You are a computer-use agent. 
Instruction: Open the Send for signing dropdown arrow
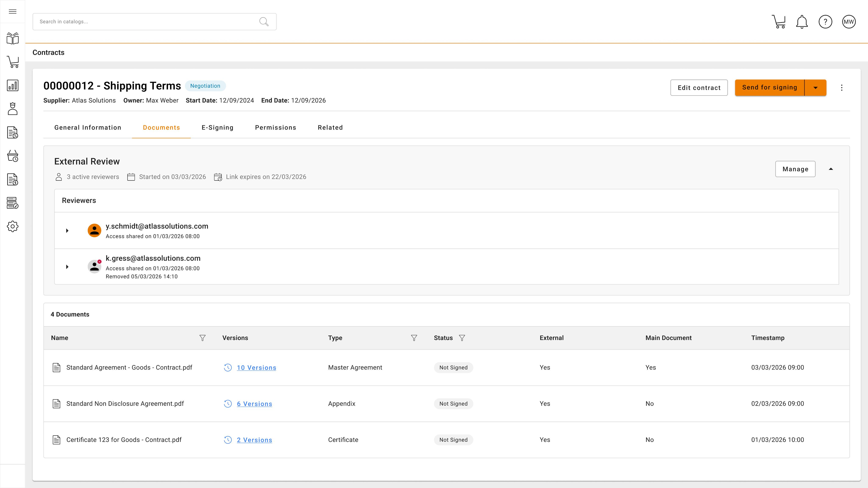pos(815,87)
